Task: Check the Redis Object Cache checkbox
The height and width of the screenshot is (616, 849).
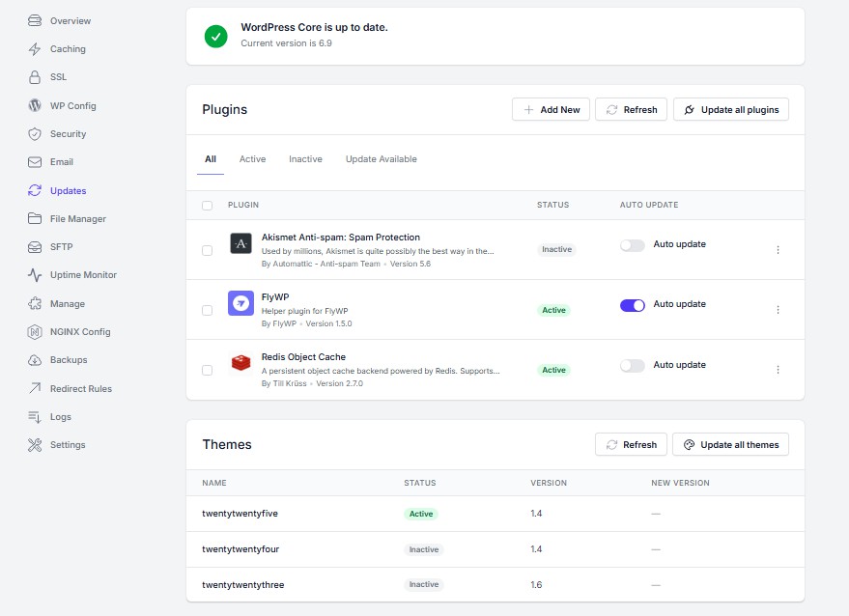Action: 207,370
